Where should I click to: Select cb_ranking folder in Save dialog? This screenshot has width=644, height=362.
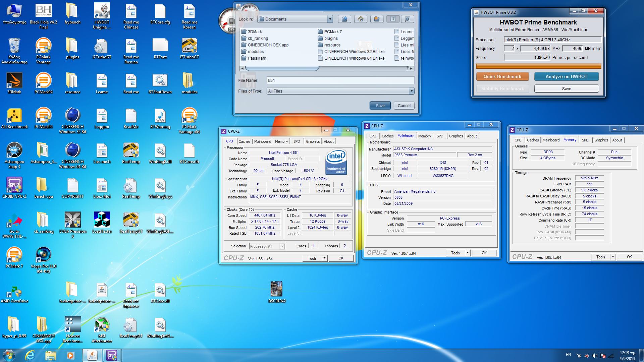(254, 38)
